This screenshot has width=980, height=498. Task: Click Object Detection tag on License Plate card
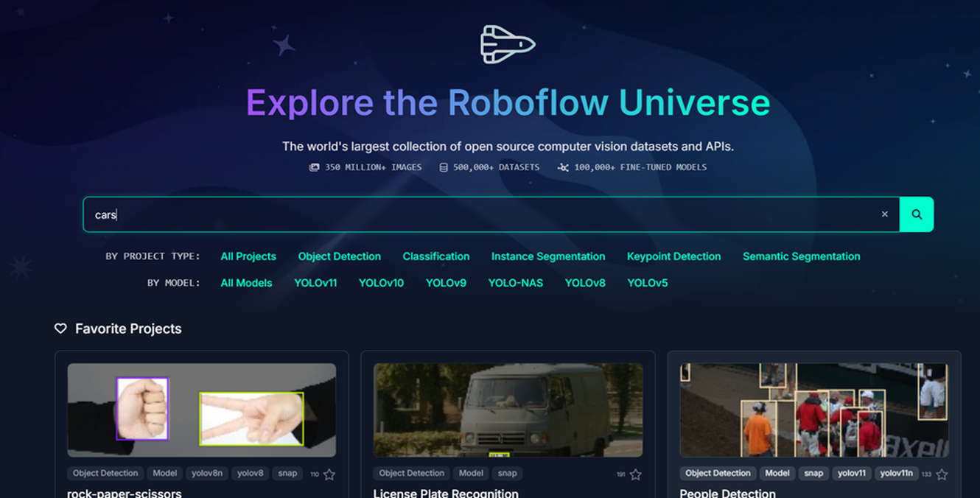(412, 474)
